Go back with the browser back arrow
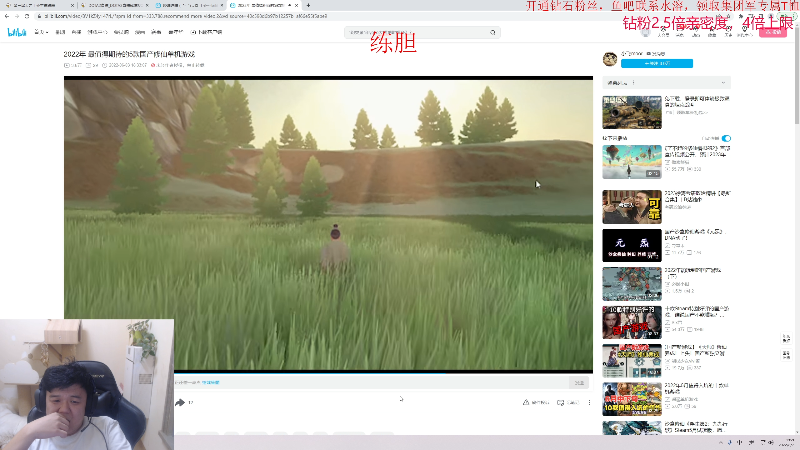 pos(7,16)
